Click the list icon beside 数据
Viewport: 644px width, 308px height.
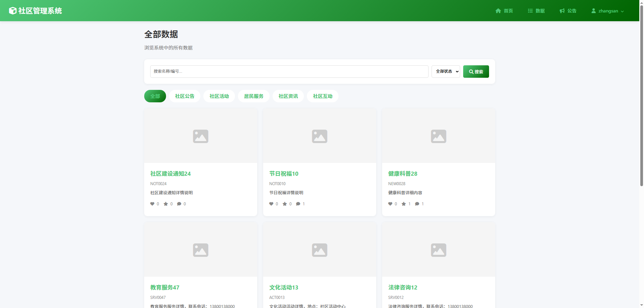pos(530,11)
